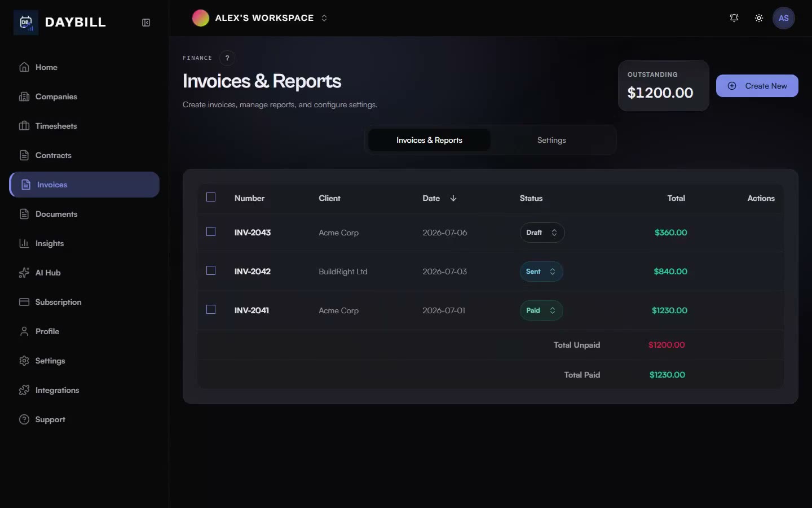Select the INV-2043 row checkbox
Viewport: 812px width, 508px height.
tap(211, 232)
